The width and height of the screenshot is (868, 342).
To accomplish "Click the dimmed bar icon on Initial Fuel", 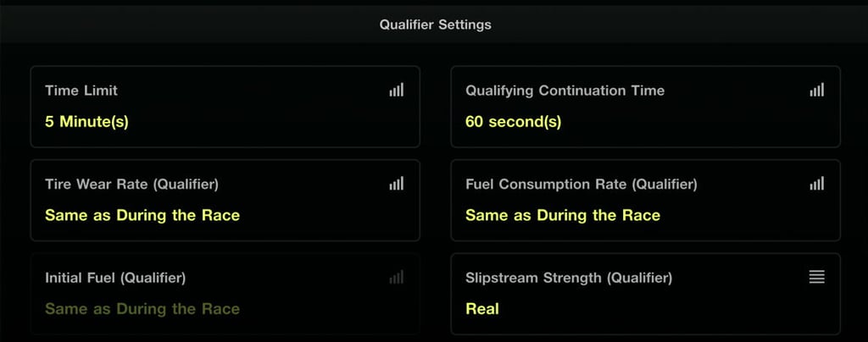I will point(396,277).
